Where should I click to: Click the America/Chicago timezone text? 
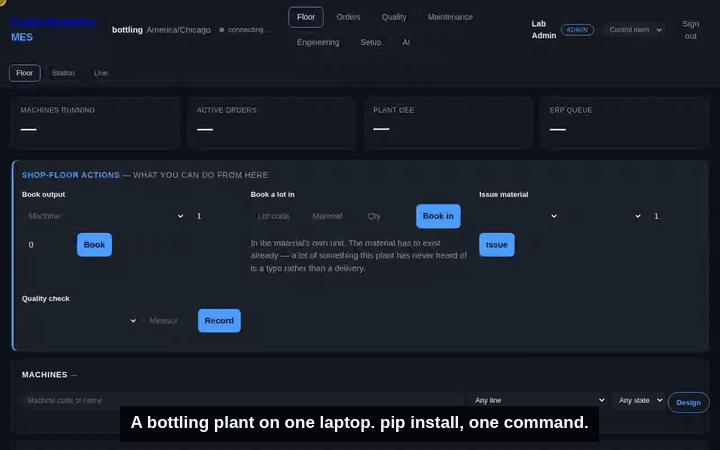pos(179,30)
